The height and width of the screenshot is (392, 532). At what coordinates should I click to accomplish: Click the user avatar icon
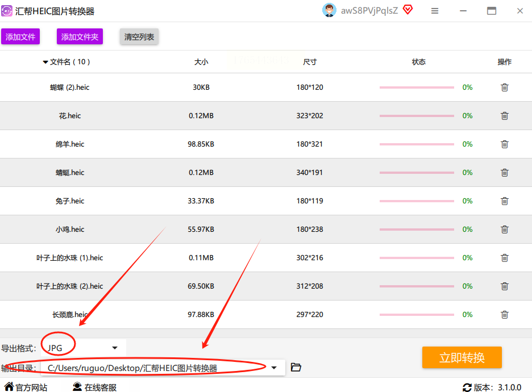coord(329,10)
